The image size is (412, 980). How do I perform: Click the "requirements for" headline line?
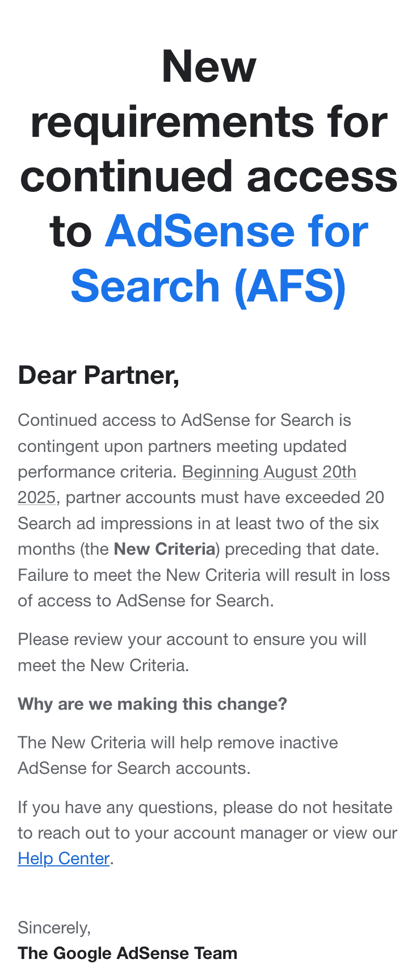(208, 122)
